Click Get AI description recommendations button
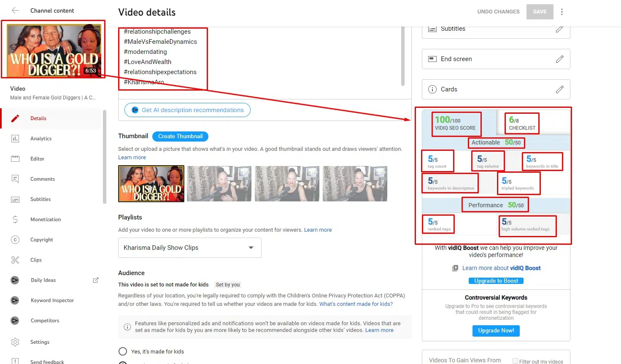Screen dimensions: 621x364 click(187, 110)
